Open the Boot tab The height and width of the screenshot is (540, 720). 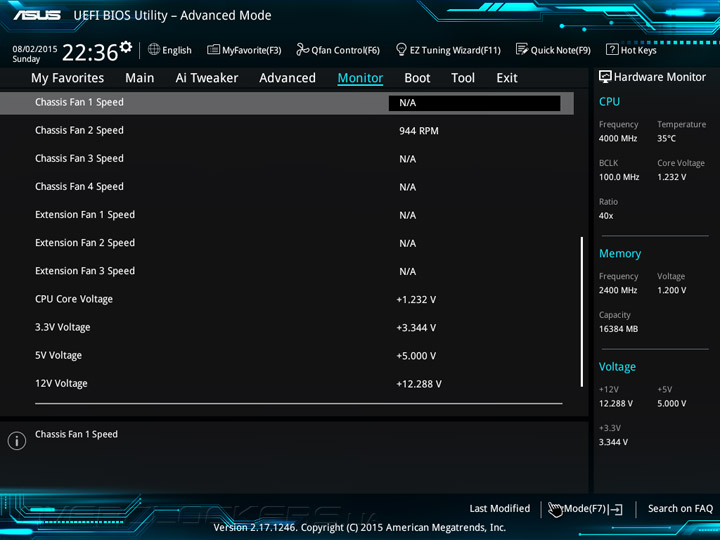417,78
